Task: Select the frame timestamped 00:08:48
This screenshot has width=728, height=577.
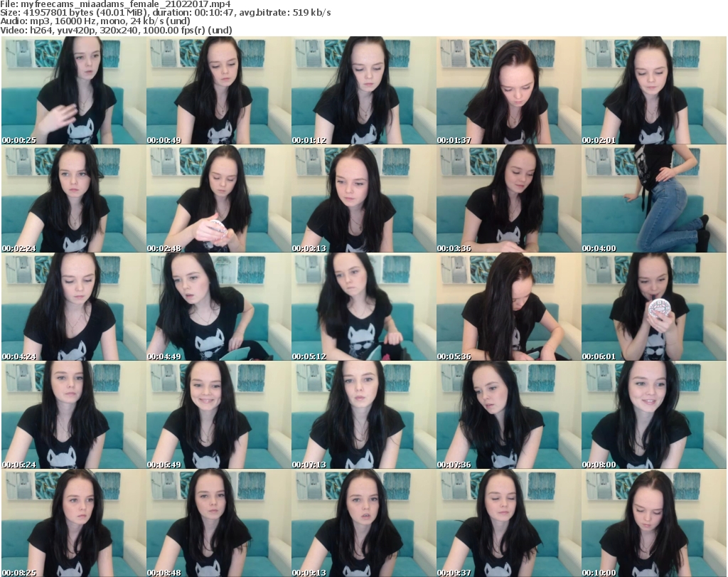Action: tap(219, 523)
